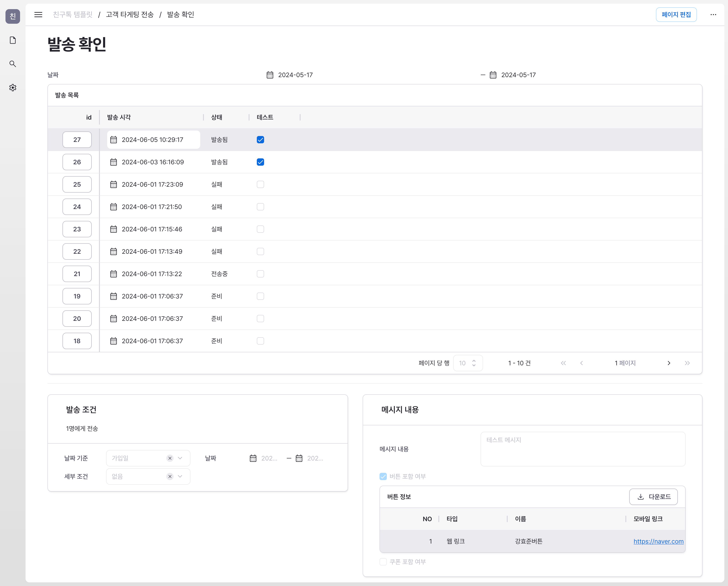Open calendar icon for end date filter
The image size is (728, 586).
493,75
